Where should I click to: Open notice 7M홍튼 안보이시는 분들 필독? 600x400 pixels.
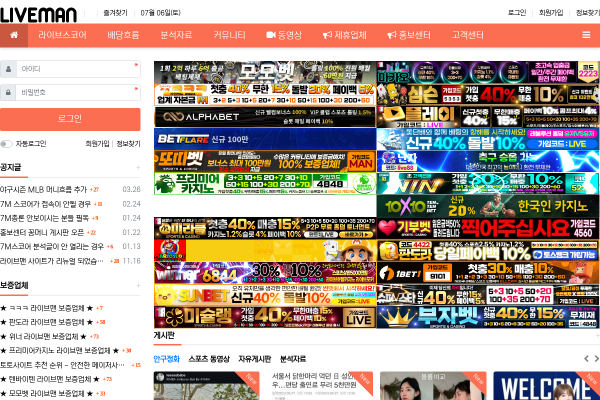(44, 218)
